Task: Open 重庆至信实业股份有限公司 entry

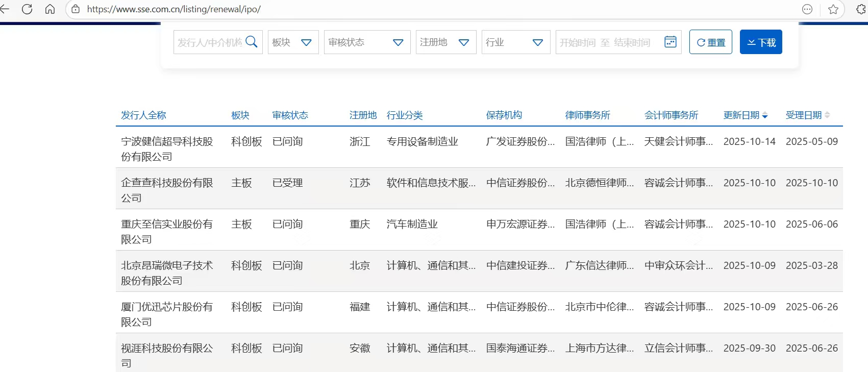Action: [x=167, y=232]
